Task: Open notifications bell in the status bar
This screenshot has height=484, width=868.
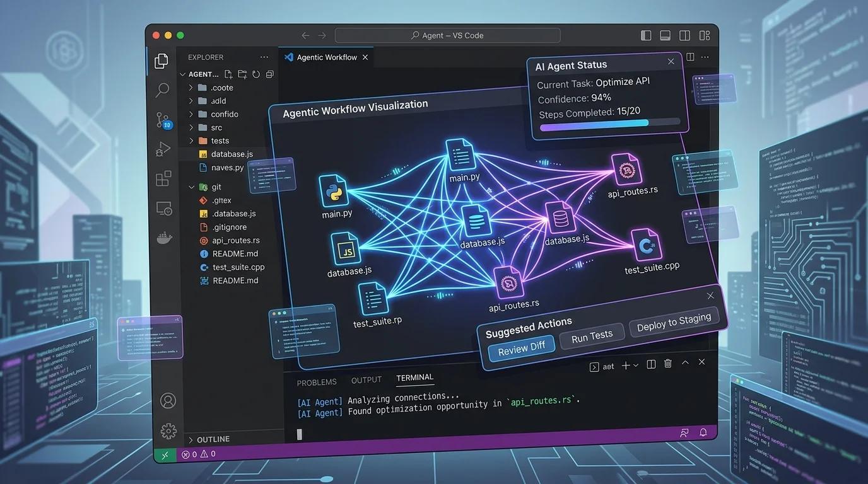Action: coord(703,433)
